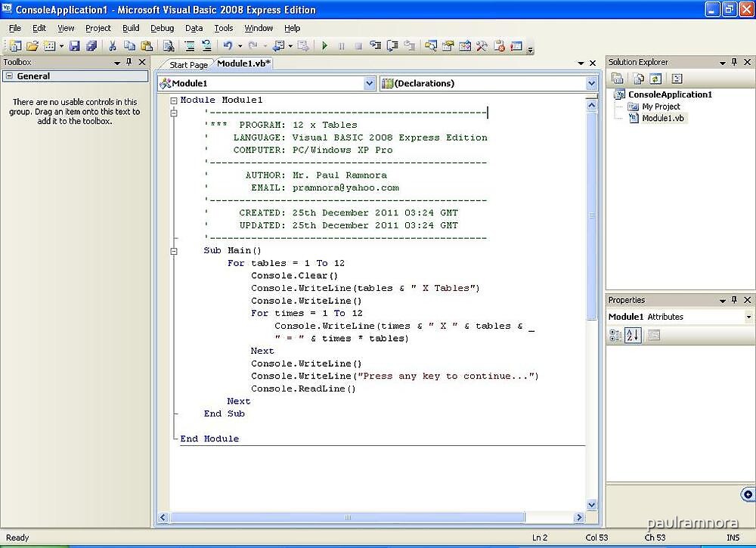Click the Save All icon

[x=91, y=46]
